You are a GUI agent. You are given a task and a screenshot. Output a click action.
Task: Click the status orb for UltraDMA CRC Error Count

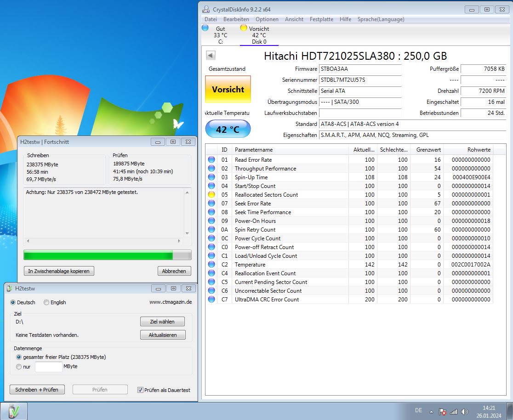[x=211, y=299]
